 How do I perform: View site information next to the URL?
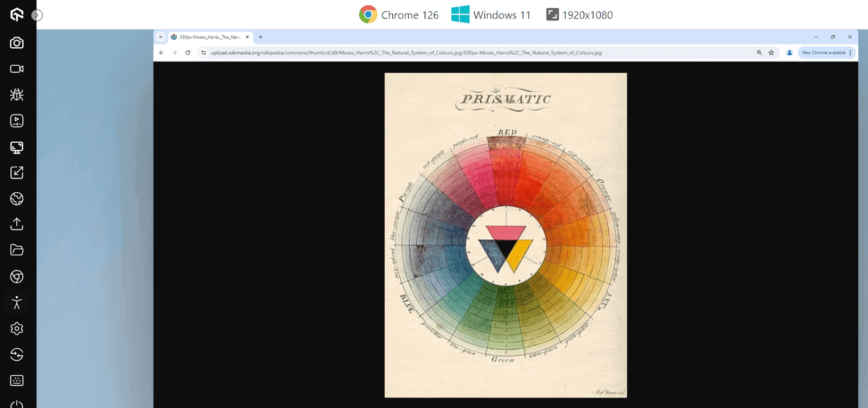coord(203,53)
